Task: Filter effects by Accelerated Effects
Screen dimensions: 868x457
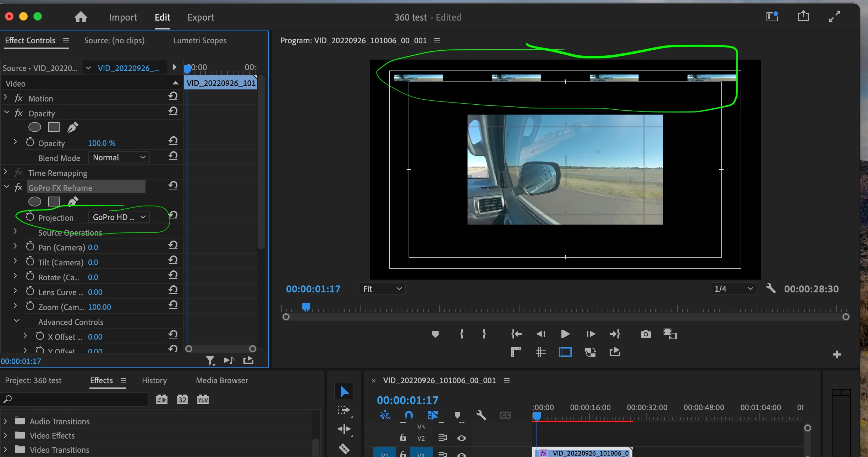Action: click(162, 400)
